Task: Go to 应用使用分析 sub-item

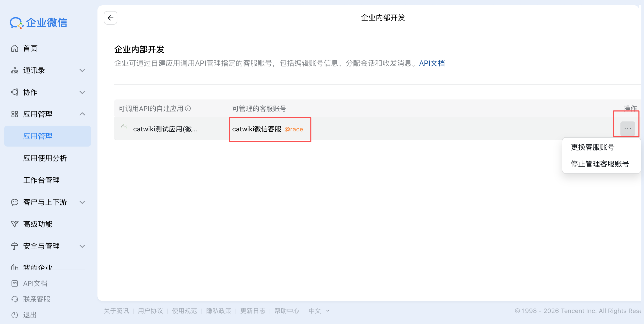Action: coord(45,158)
